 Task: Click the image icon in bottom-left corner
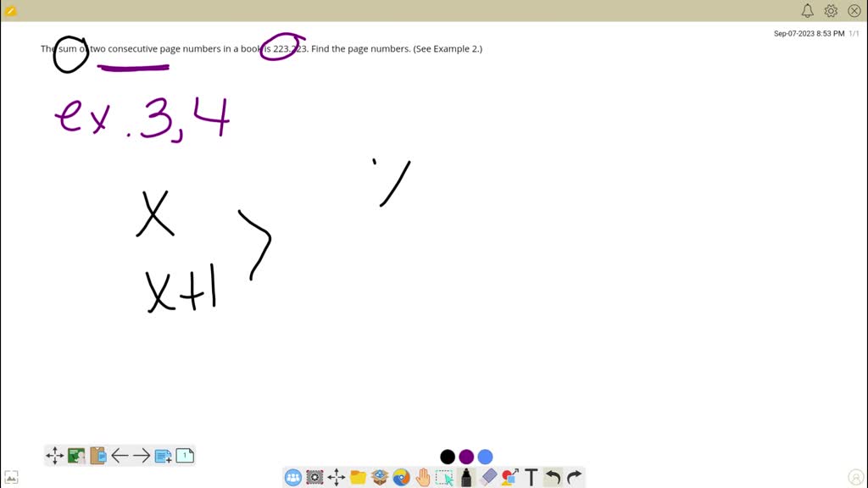click(11, 478)
